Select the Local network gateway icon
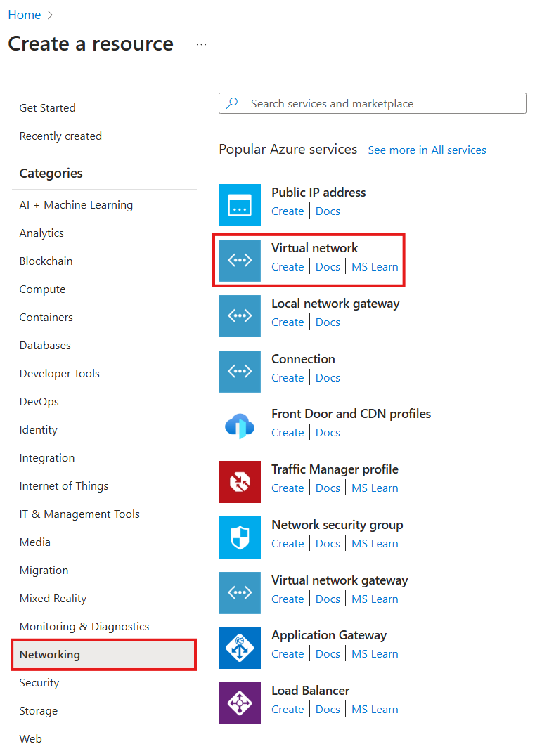The width and height of the screenshot is (542, 756). (x=239, y=316)
